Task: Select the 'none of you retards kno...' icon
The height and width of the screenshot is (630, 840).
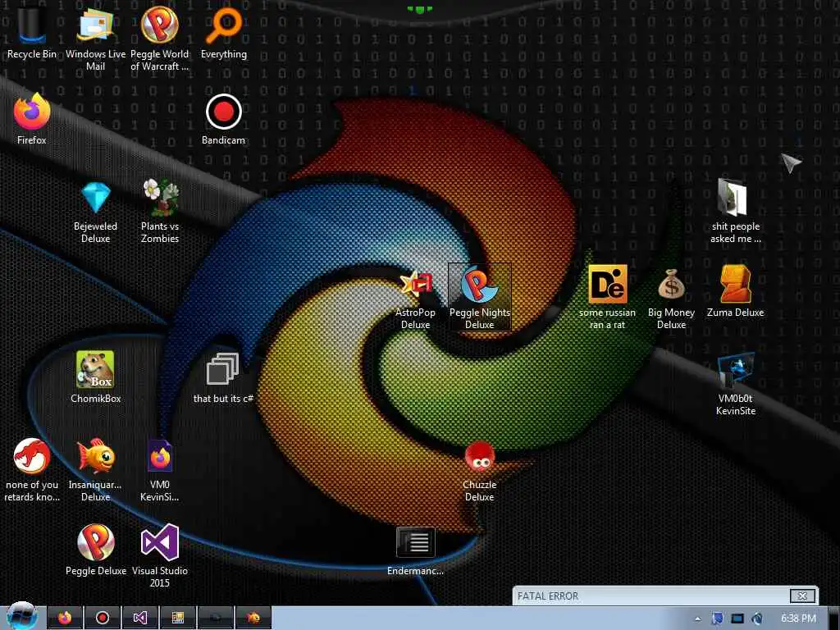Action: point(32,470)
